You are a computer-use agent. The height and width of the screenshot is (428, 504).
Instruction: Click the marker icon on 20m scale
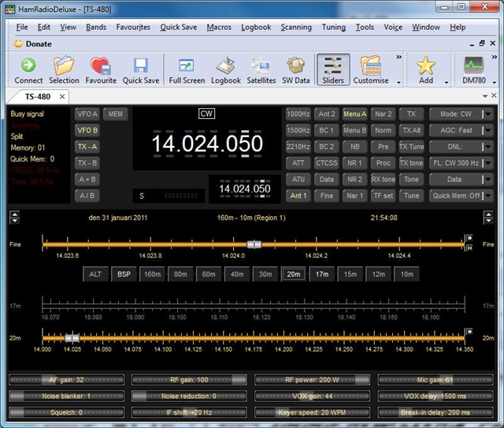tap(469, 332)
